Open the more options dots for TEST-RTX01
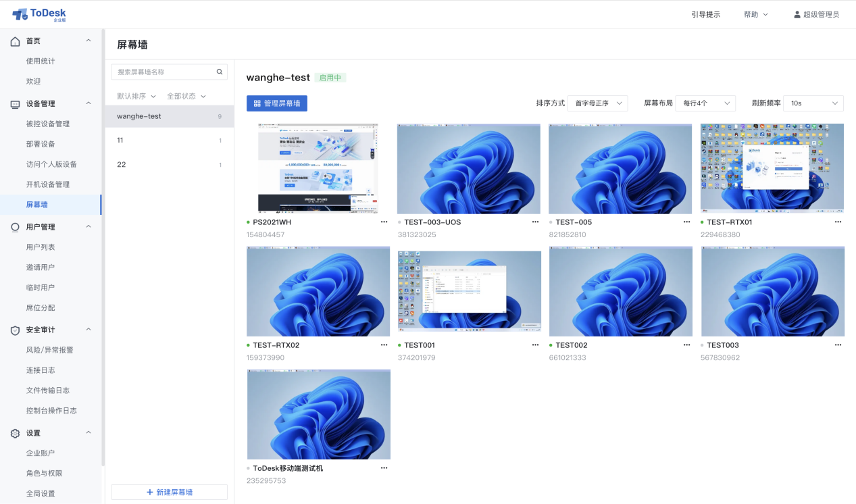 point(838,222)
